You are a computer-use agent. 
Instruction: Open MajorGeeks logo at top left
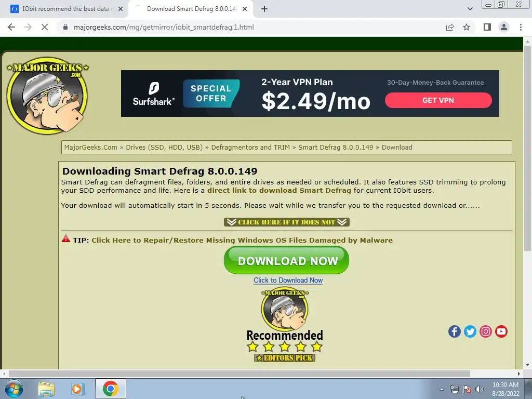[x=47, y=95]
